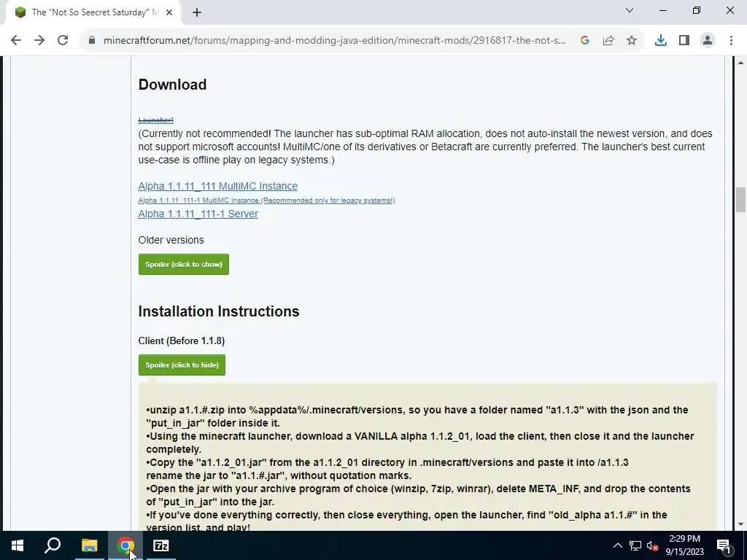The image size is (747, 560).
Task: Click the muted volume tray icon
Action: [652, 545]
